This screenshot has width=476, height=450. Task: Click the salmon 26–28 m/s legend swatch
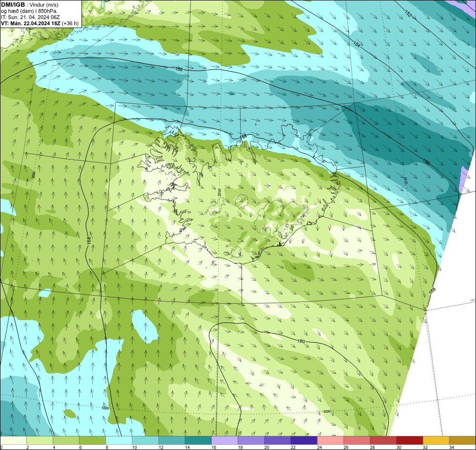tap(357, 440)
